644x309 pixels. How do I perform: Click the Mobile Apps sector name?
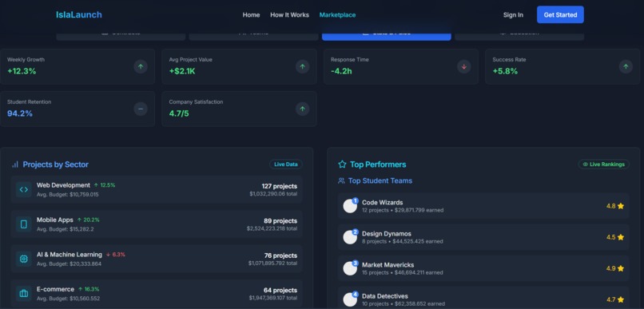[55, 220]
